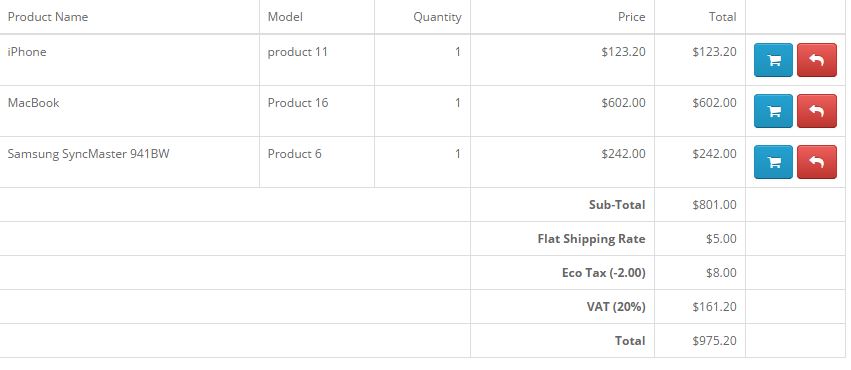Return Samsung SyncMaster 941BW via the red icon
Image resolution: width=851 pixels, height=370 pixels.
pos(817,162)
